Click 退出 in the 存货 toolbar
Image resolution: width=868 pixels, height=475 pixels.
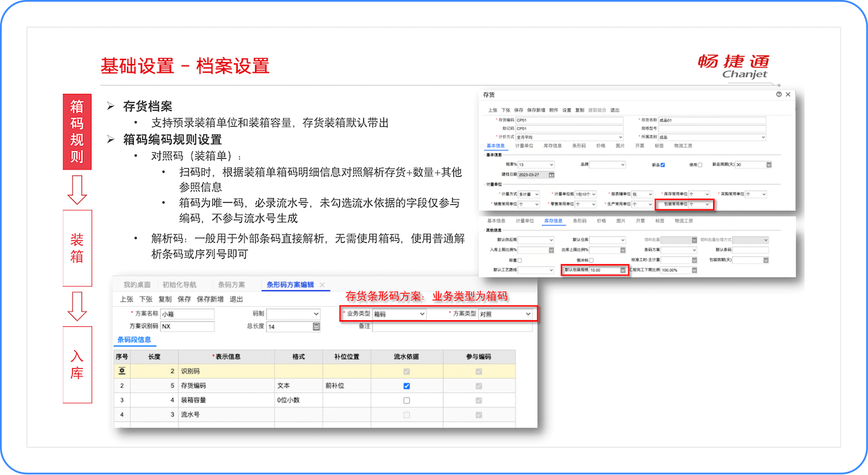(x=616, y=109)
